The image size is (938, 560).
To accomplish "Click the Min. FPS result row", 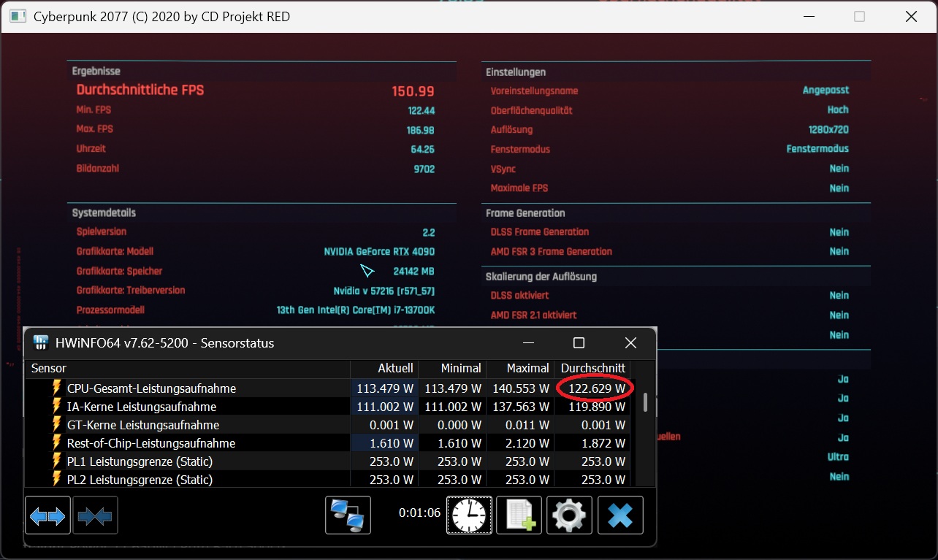I will pyautogui.click(x=256, y=110).
